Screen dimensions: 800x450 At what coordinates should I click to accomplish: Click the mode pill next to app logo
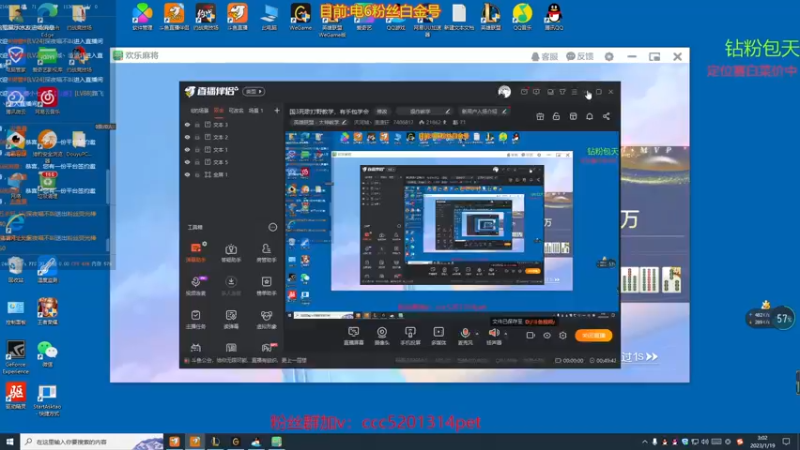tap(254, 91)
